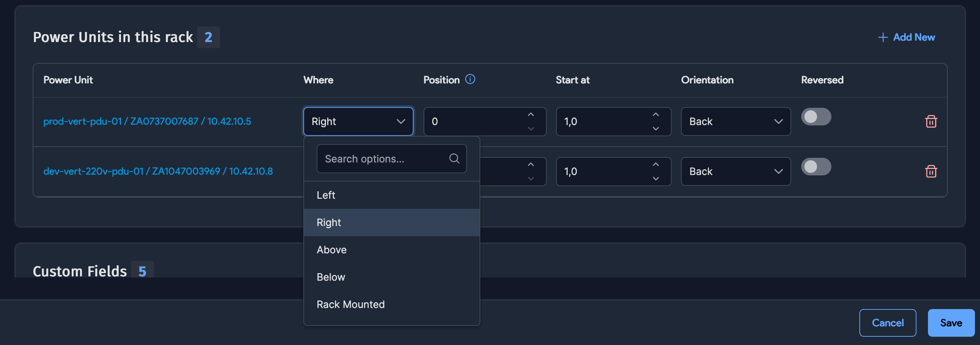The height and width of the screenshot is (345, 980).
Task: Delete the dev-vert-220v-pdu-01 power unit
Action: click(x=931, y=171)
